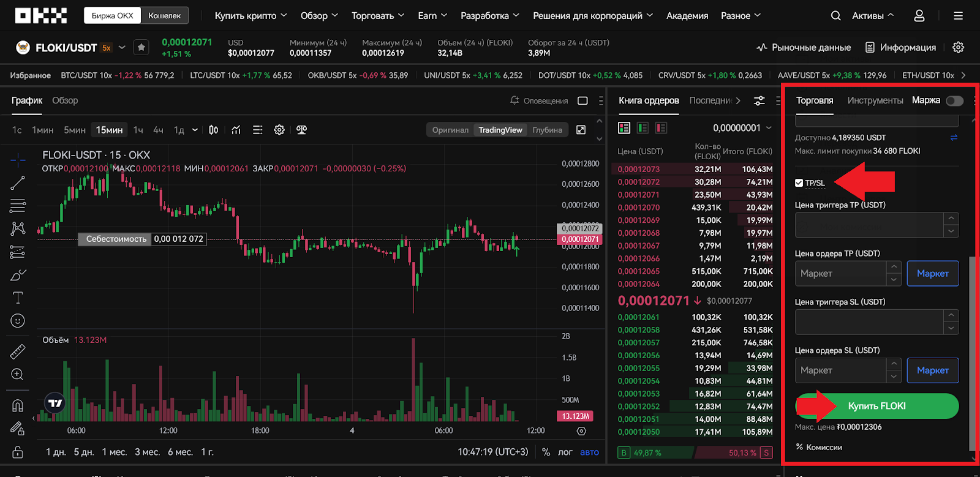
Task: Open the search icon in the top bar
Action: click(835, 16)
